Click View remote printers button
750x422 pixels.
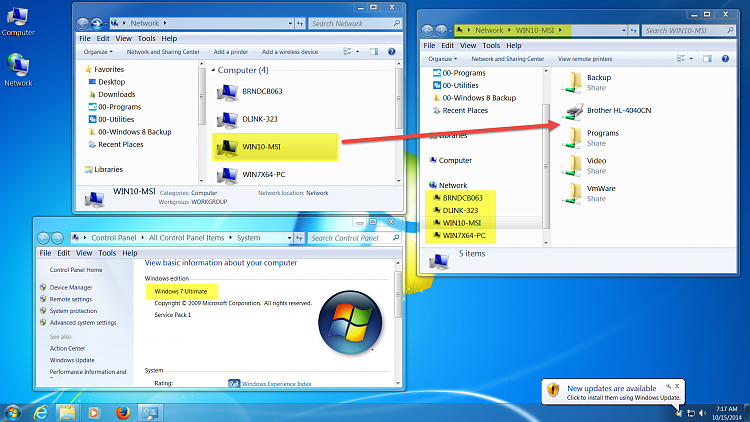click(585, 59)
